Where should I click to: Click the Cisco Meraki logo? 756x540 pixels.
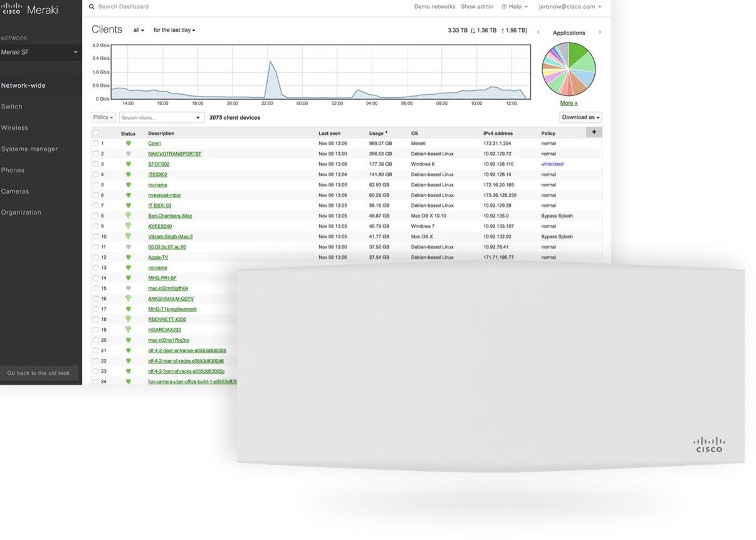[31, 9]
